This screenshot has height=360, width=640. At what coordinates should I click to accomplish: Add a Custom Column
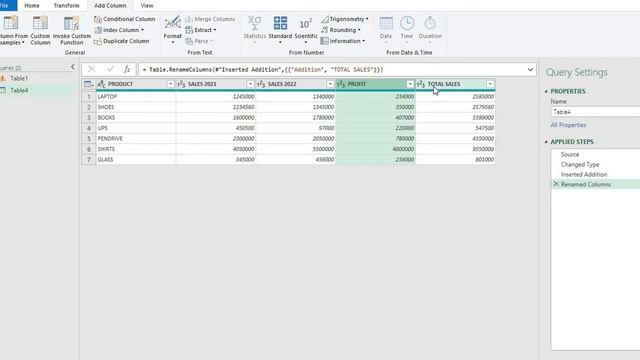pyautogui.click(x=40, y=30)
